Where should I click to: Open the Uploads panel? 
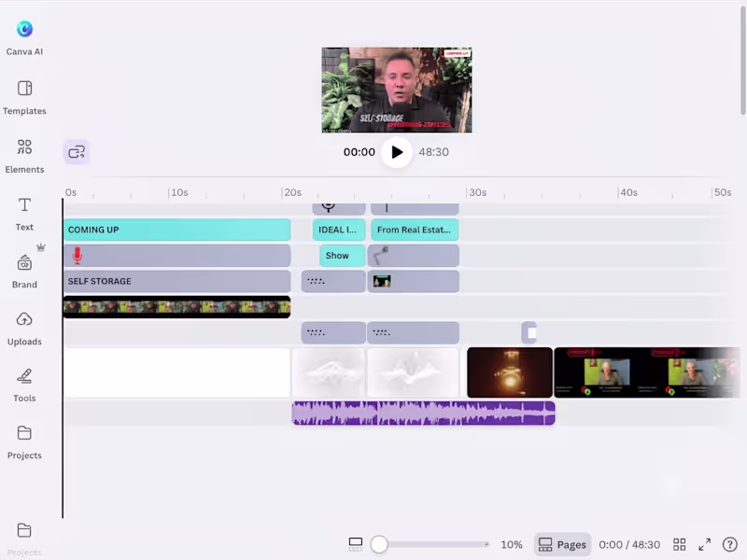(x=24, y=329)
